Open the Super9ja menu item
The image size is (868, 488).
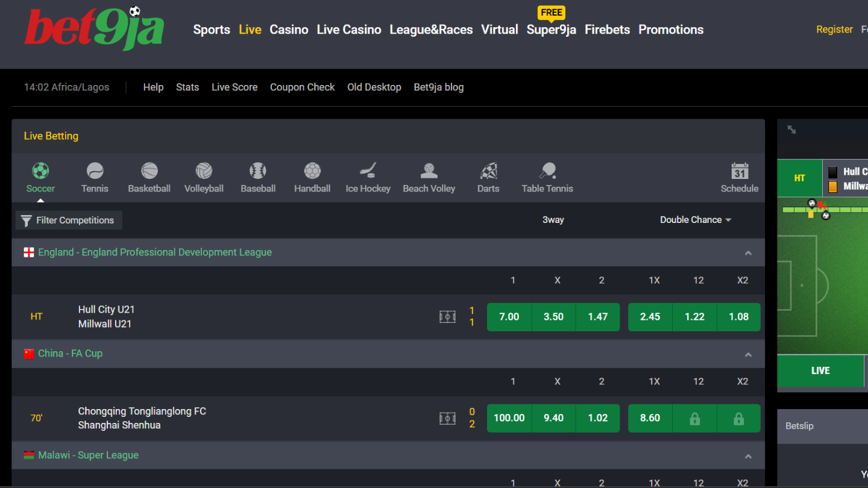click(x=552, y=30)
